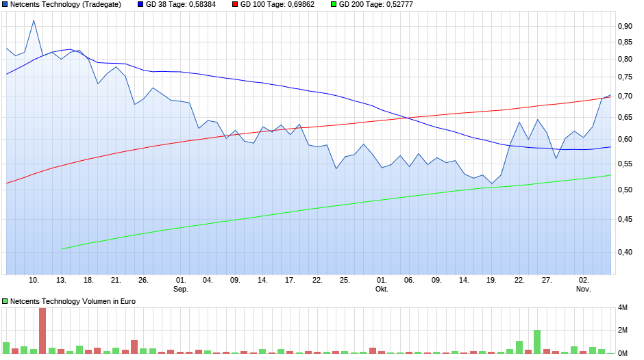Screen dimensions: 644x360
Task: Click the GD 200 Tage: 0,52777 label
Action: coord(376,5)
